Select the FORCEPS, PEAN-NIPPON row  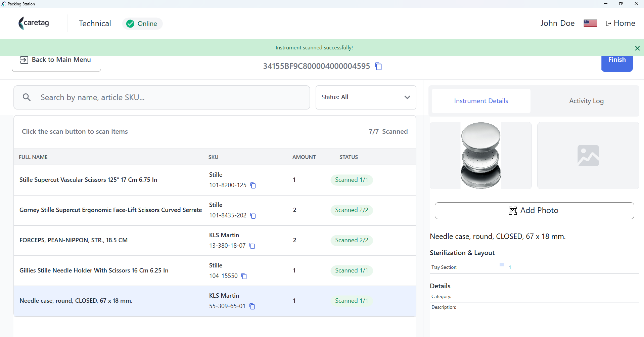click(x=215, y=241)
